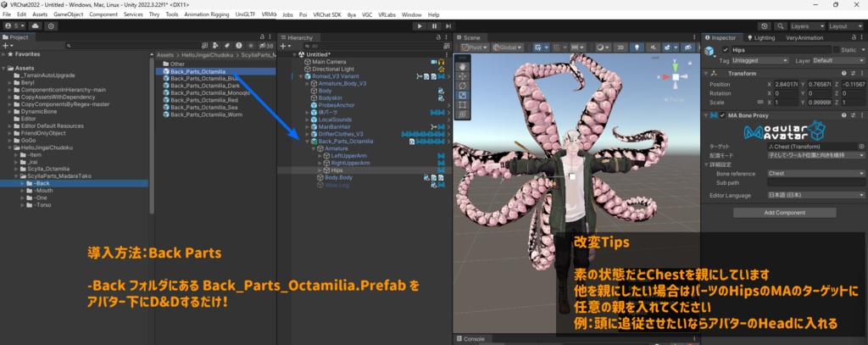The width and height of the screenshot is (868, 345).
Task: Open the undo history icon
Action: click(765, 26)
